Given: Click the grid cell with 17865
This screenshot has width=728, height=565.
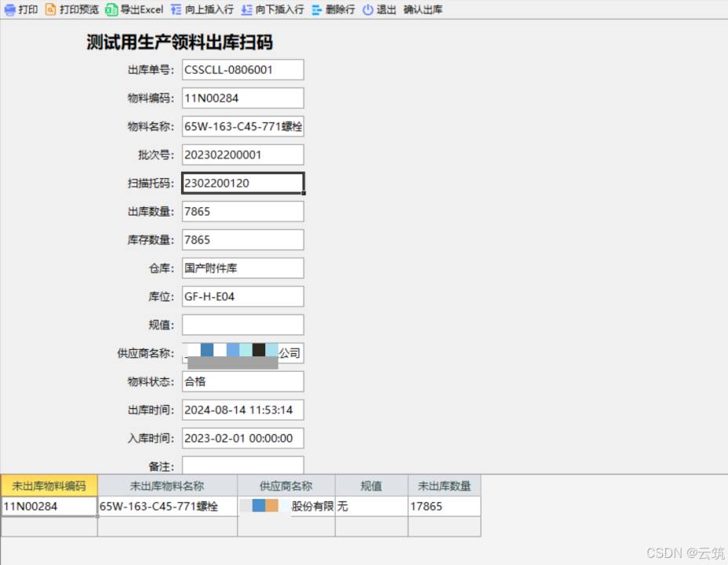Looking at the screenshot, I should [x=444, y=506].
